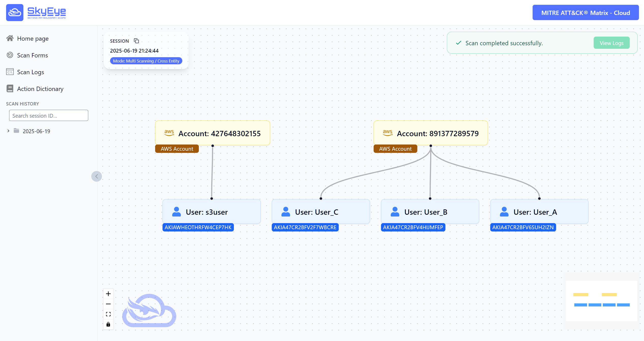
Task: Go to Action Dictionary
Action: point(40,89)
